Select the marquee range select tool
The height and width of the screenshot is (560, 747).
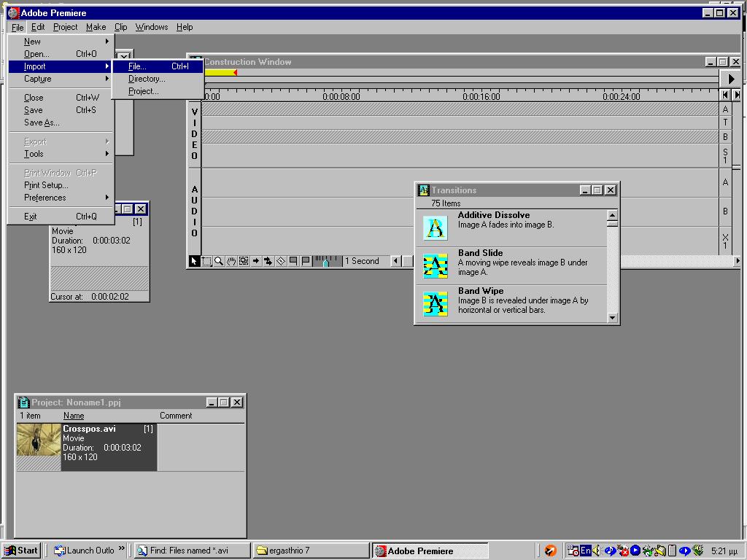pos(206,261)
